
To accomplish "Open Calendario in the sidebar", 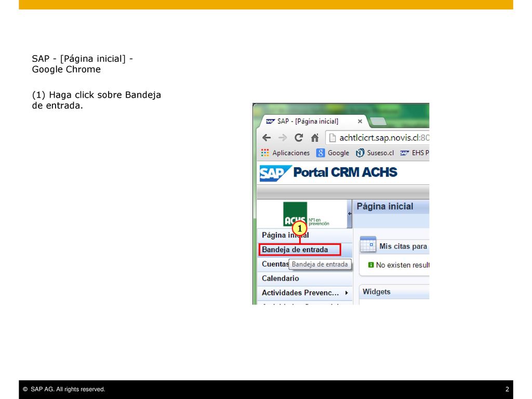I will pyautogui.click(x=304, y=278).
